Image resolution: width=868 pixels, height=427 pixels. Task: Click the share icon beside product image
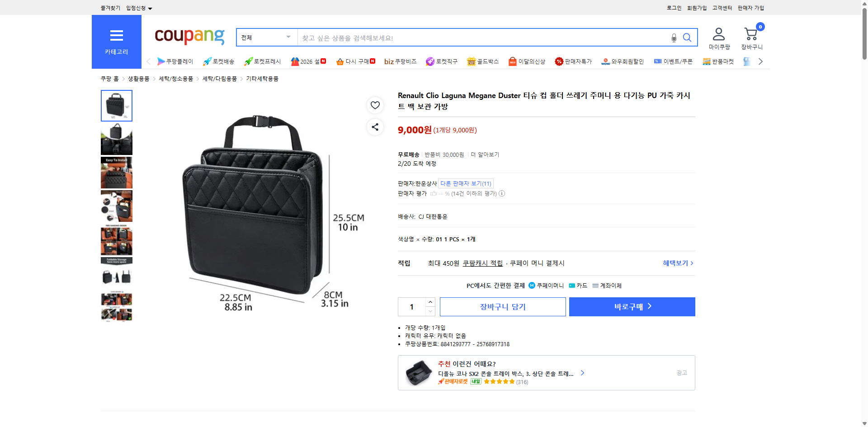coord(375,127)
